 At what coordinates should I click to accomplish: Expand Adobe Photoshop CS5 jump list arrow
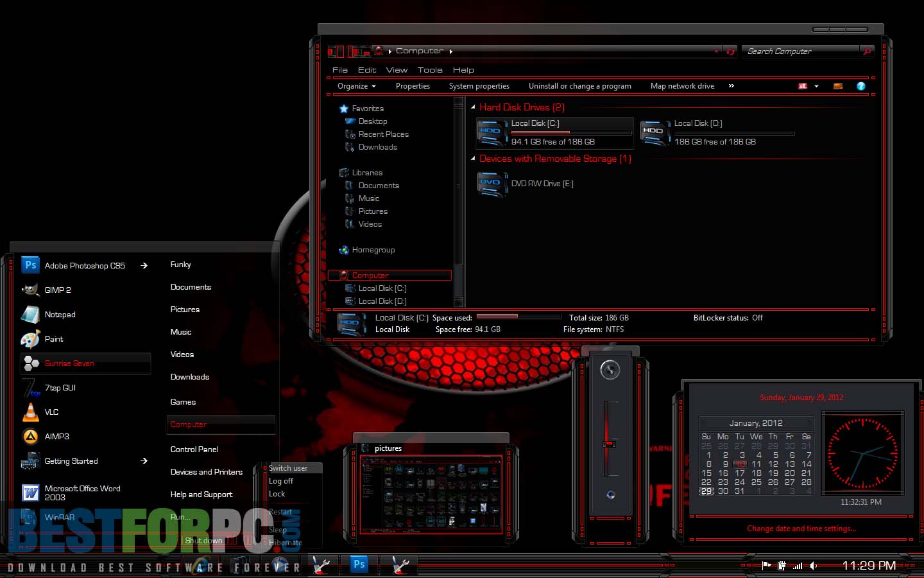click(144, 265)
